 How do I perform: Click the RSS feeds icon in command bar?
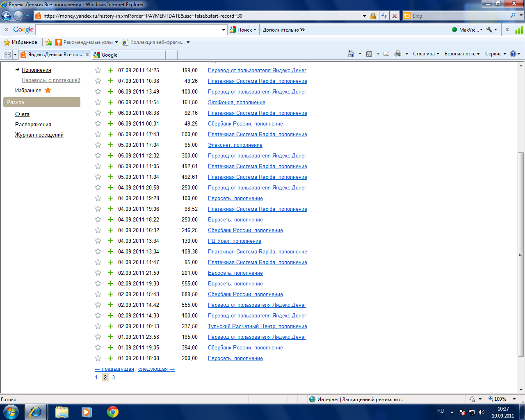[369, 54]
